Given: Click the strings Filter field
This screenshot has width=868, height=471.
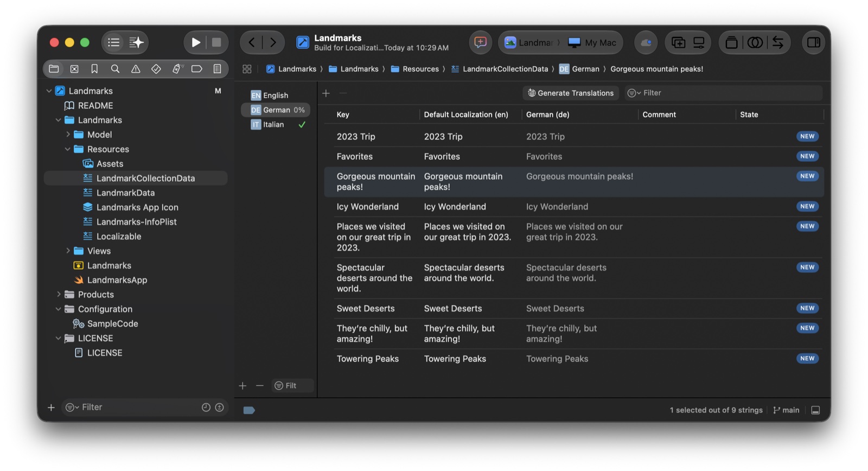Looking at the screenshot, I should tap(723, 93).
